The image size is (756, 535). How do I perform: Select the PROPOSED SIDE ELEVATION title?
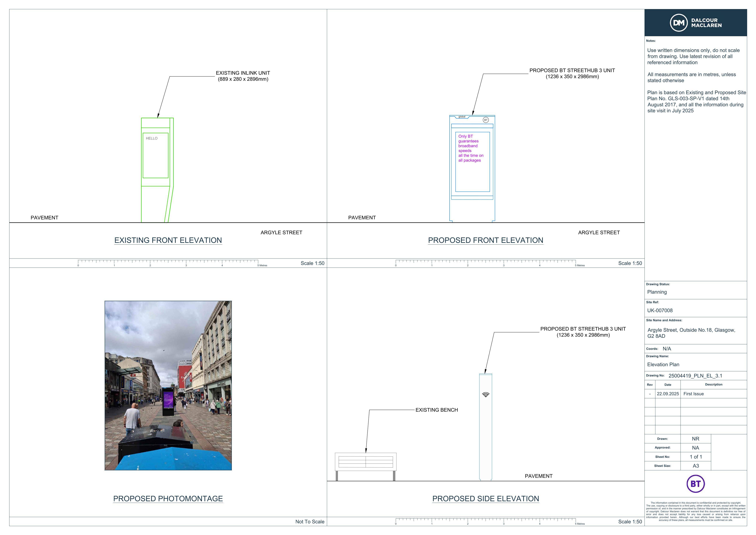[x=485, y=499]
